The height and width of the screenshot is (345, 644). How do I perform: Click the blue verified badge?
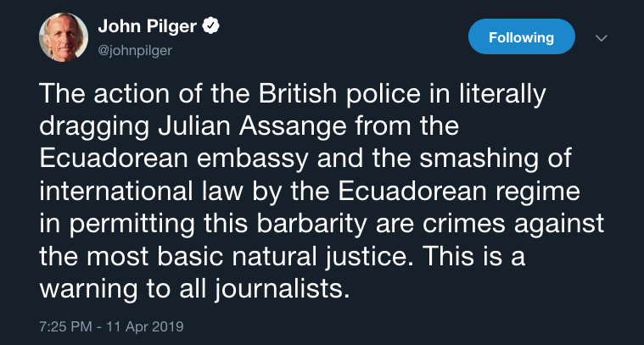(213, 27)
